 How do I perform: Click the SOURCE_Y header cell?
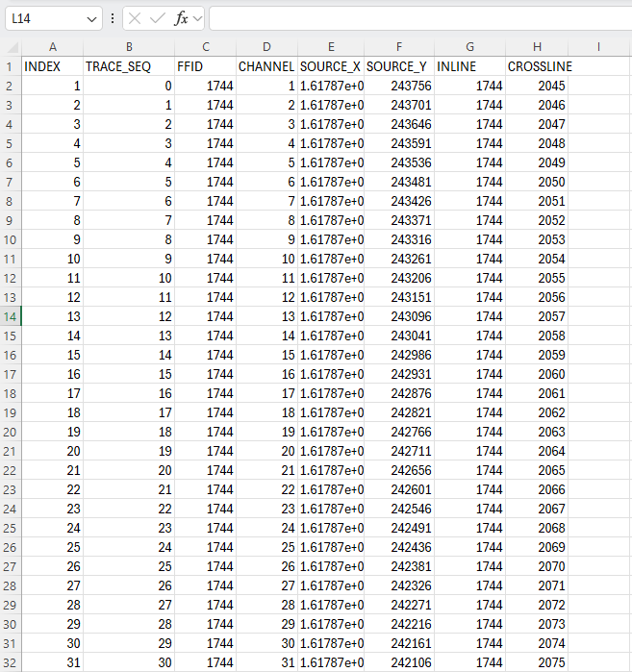399,67
